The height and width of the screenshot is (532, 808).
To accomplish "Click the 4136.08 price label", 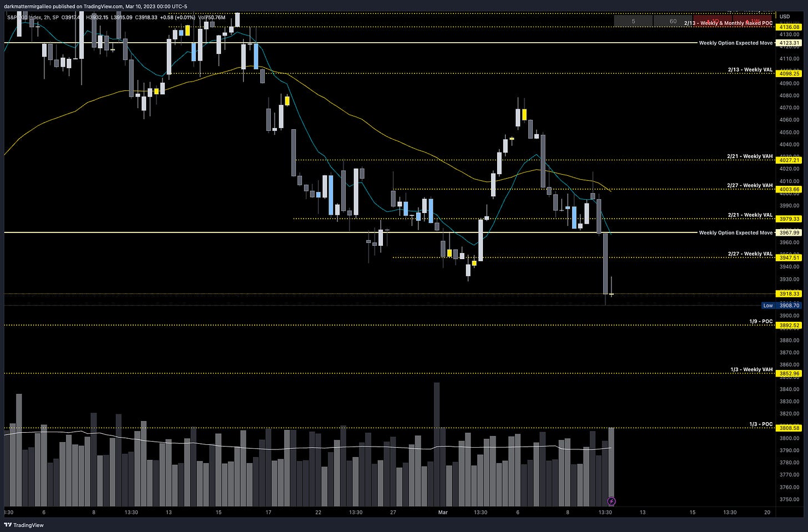I will 790,27.
